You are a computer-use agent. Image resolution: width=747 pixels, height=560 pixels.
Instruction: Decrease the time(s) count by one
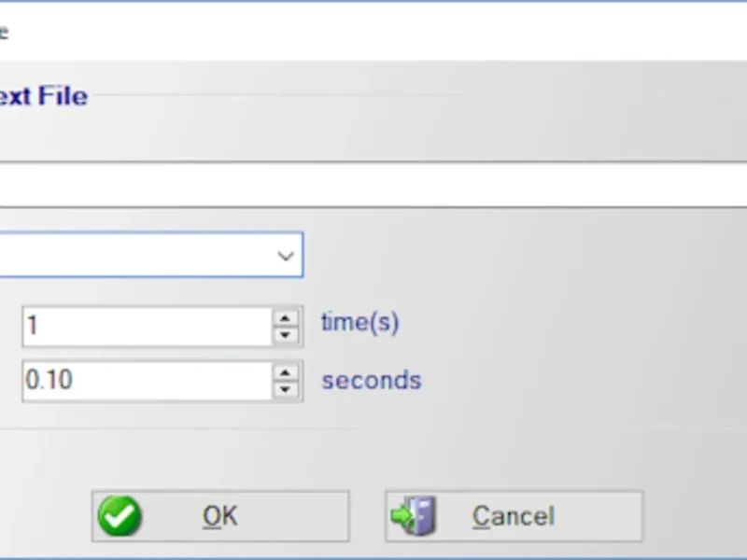coord(286,336)
